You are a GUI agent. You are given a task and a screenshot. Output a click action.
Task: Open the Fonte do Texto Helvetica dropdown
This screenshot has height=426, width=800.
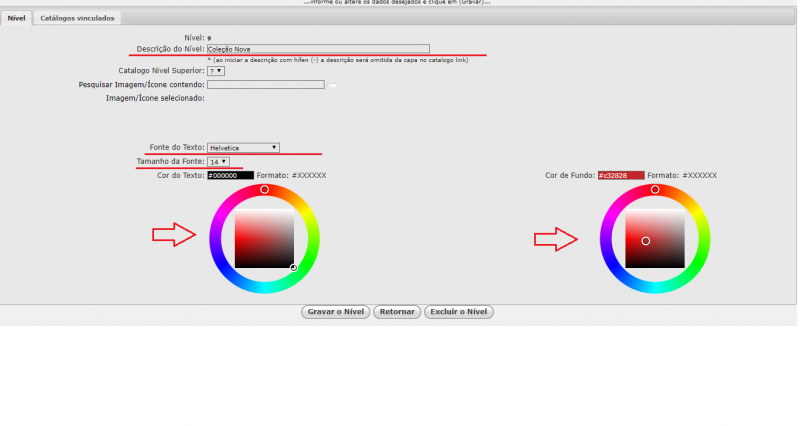click(x=243, y=147)
